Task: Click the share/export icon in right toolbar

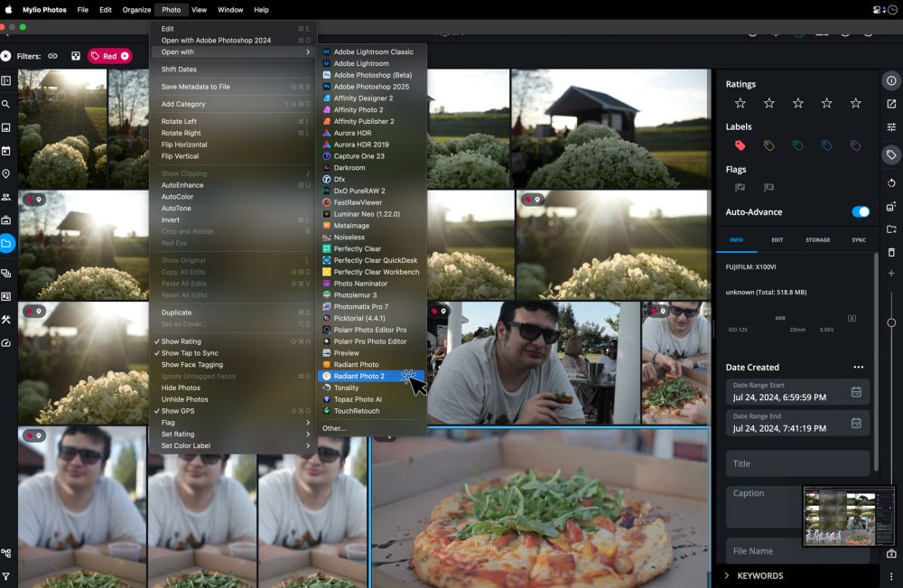Action: (x=891, y=104)
